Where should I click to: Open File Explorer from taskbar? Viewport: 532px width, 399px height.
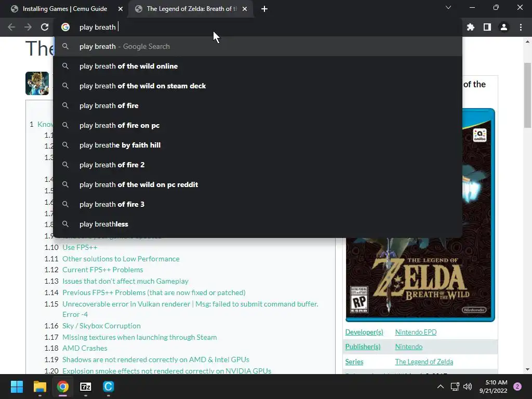coord(39,387)
